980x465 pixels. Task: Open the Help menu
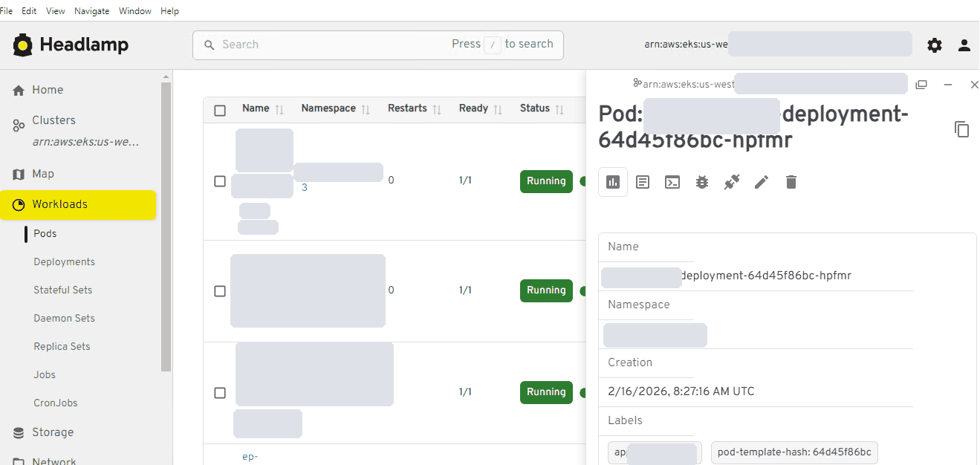pyautogui.click(x=169, y=11)
